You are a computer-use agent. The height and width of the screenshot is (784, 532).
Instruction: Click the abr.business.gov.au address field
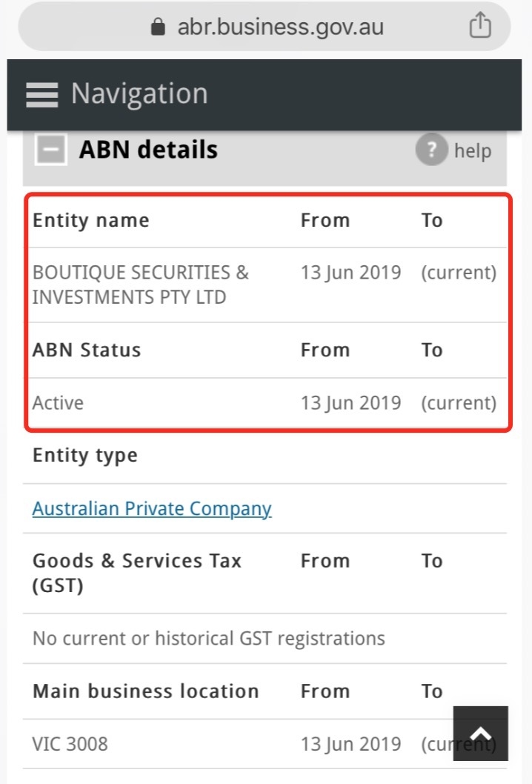click(x=265, y=26)
